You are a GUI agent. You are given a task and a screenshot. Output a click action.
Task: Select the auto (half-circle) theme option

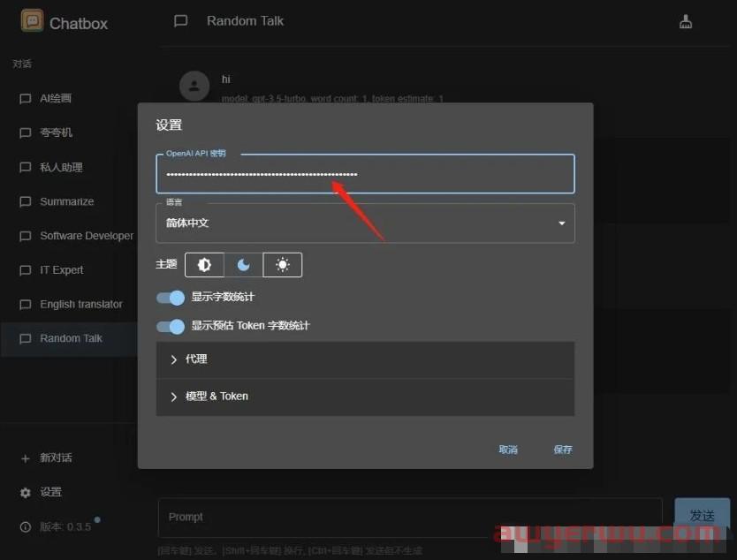[x=204, y=265]
